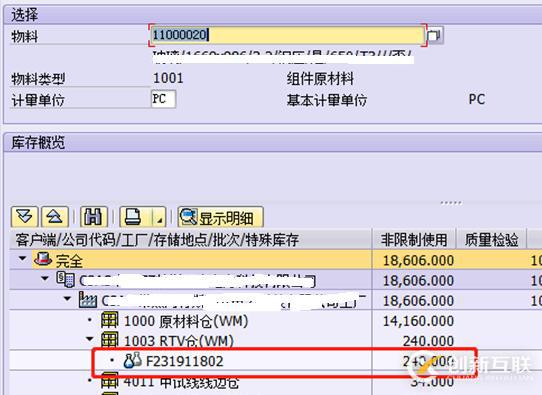The width and height of the screenshot is (542, 395).
Task: Click the company code icon in tree
Action: tap(65, 280)
